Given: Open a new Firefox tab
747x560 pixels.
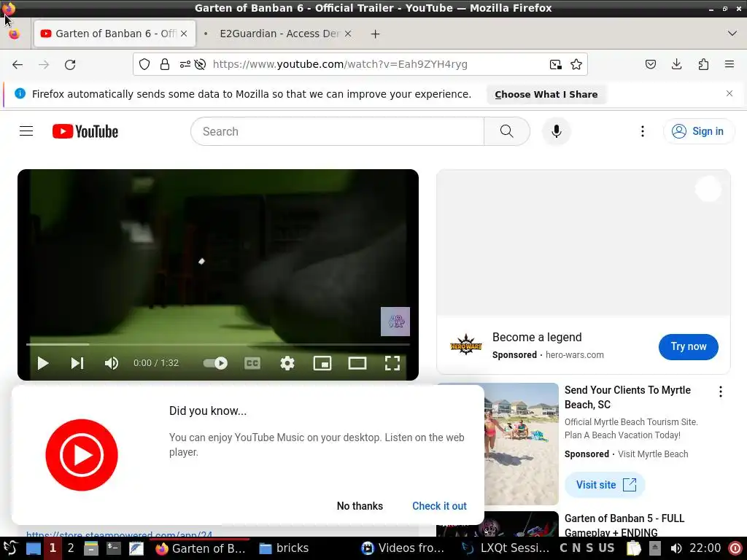Looking at the screenshot, I should (376, 34).
